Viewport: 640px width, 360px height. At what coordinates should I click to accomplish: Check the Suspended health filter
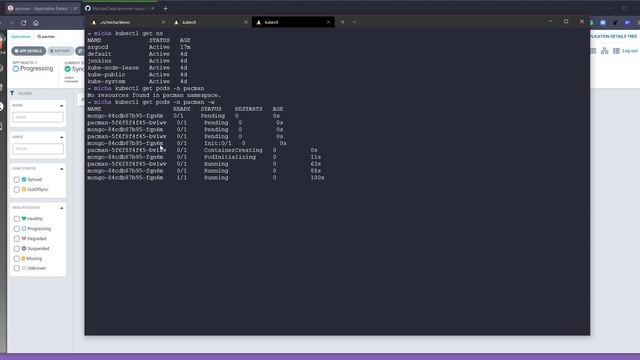point(17,249)
